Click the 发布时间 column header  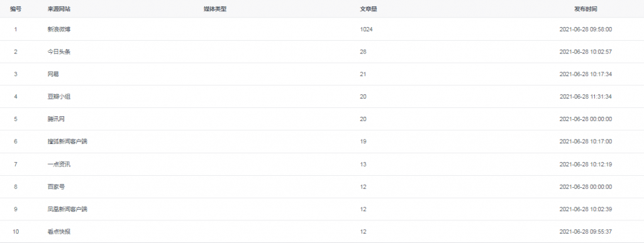point(586,9)
